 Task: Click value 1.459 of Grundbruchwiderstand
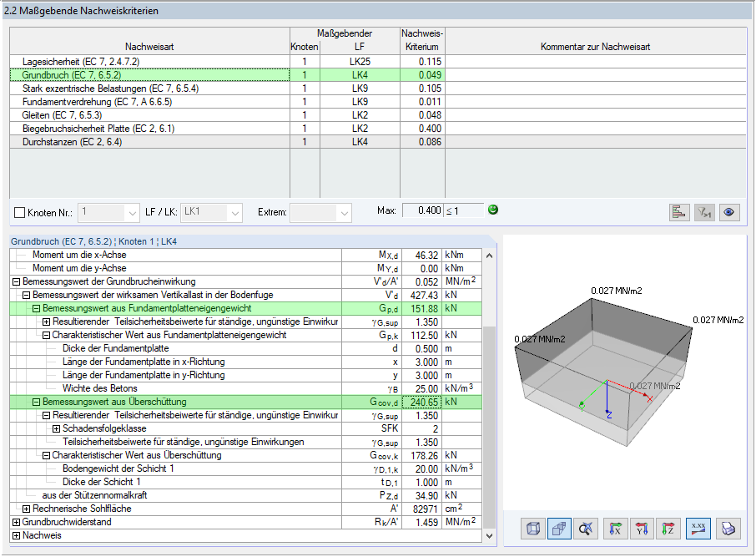[421, 523]
